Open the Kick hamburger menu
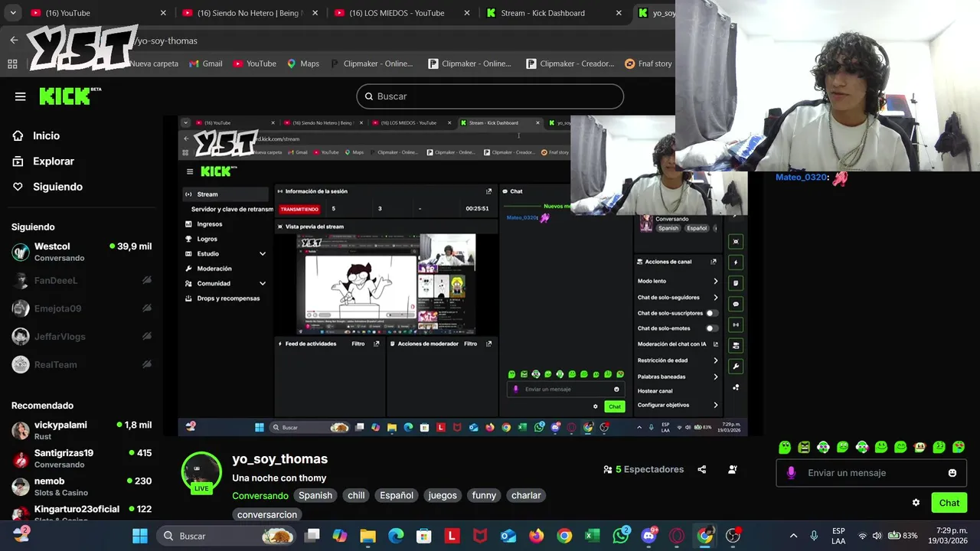 (20, 96)
